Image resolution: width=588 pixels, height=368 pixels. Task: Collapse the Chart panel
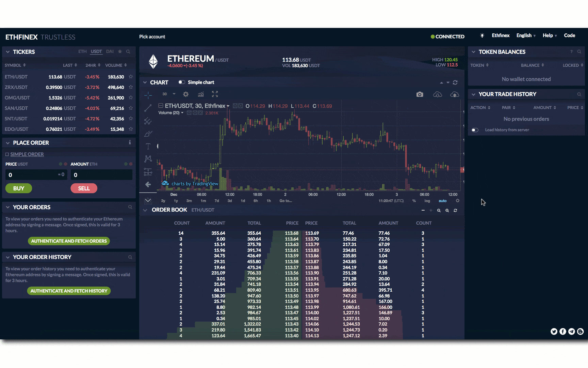tap(145, 82)
